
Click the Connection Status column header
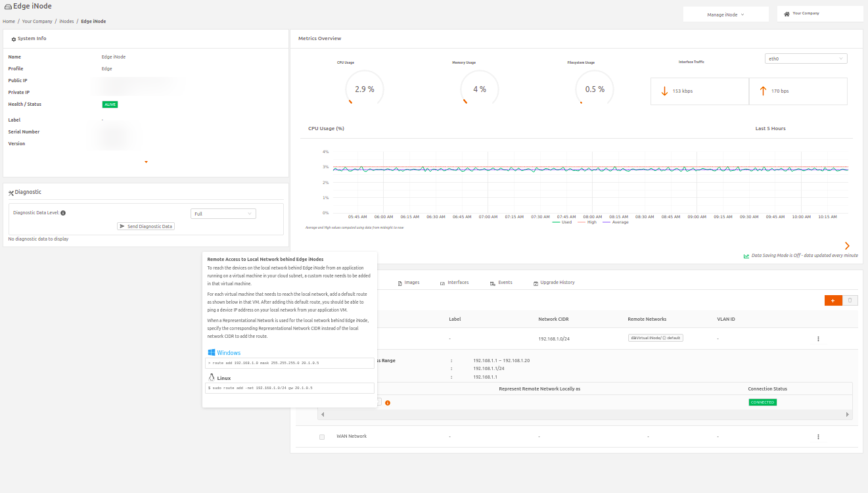pyautogui.click(x=767, y=389)
